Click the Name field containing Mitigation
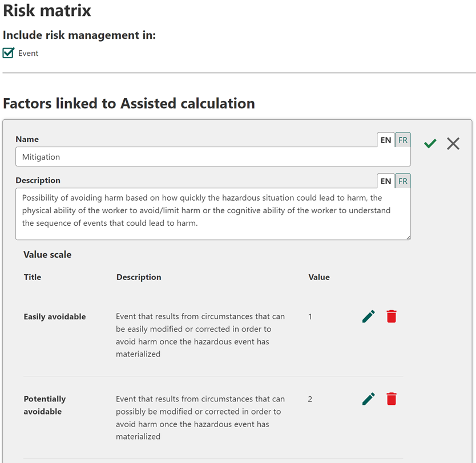The width and height of the screenshot is (476, 463). tap(212, 157)
